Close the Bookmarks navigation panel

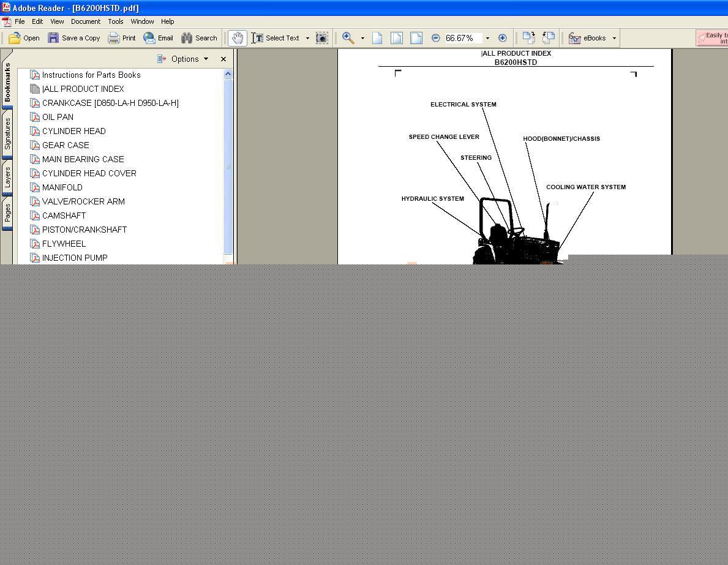(x=223, y=59)
